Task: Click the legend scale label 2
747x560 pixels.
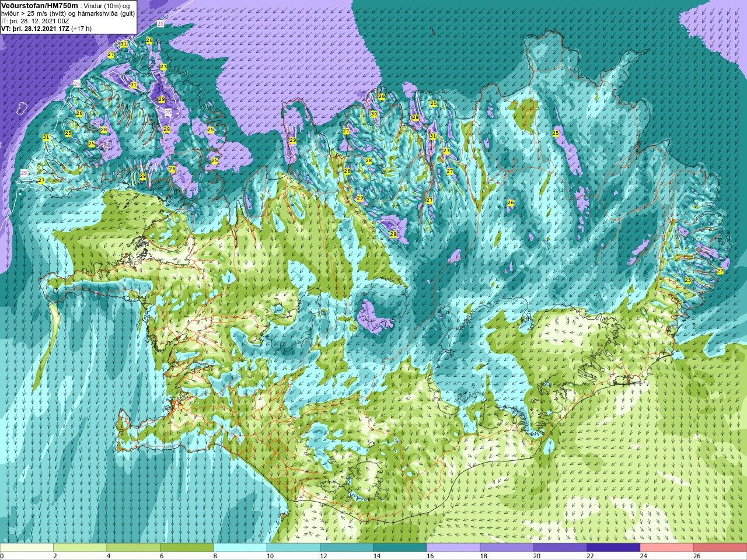Action: pos(55,556)
